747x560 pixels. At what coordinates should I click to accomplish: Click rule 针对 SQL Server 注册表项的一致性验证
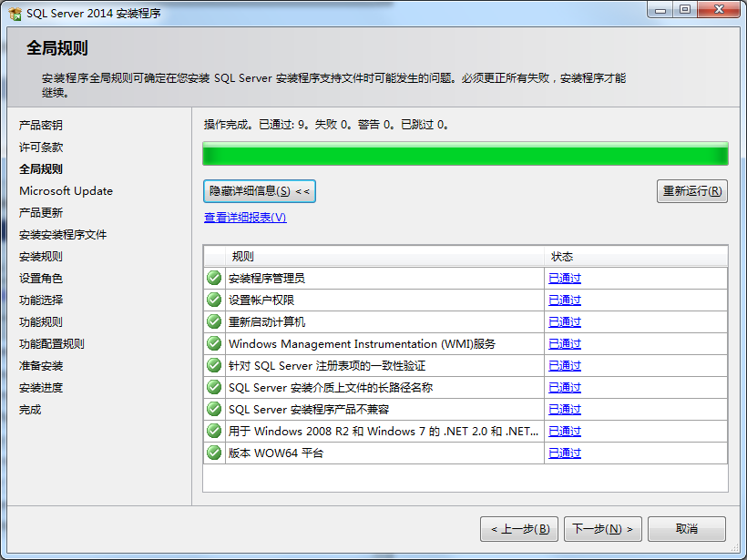click(327, 366)
